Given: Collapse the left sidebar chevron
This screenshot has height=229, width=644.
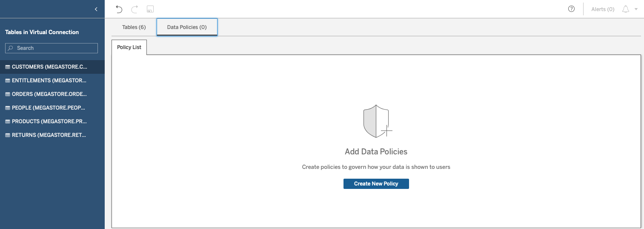Looking at the screenshot, I should pos(96,9).
